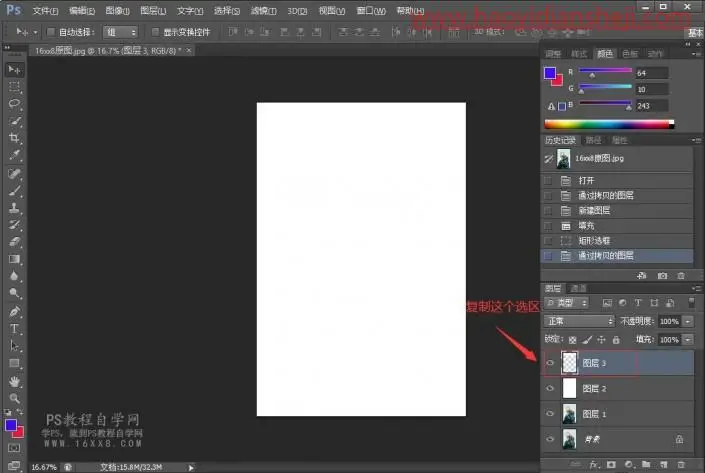Hide 背景 layer visibility eye
Image resolution: width=705 pixels, height=473 pixels.
[550, 439]
